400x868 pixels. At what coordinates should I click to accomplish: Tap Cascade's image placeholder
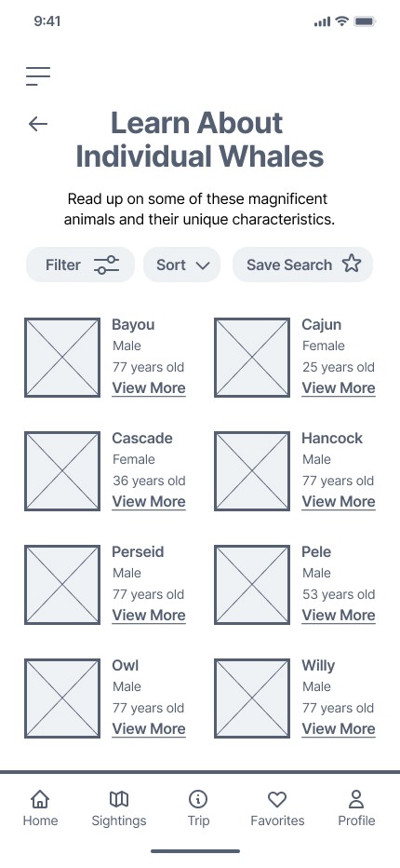click(62, 471)
